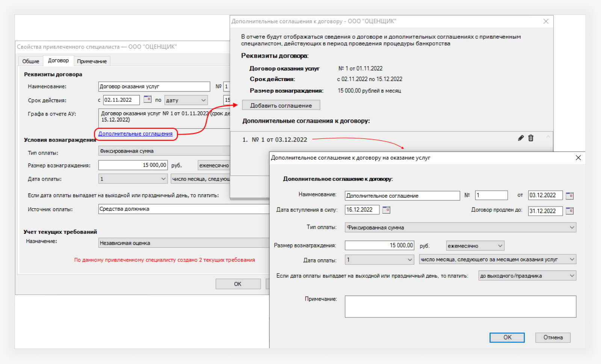Click the Добавить соглашение button
The image size is (601, 364).
point(281,105)
